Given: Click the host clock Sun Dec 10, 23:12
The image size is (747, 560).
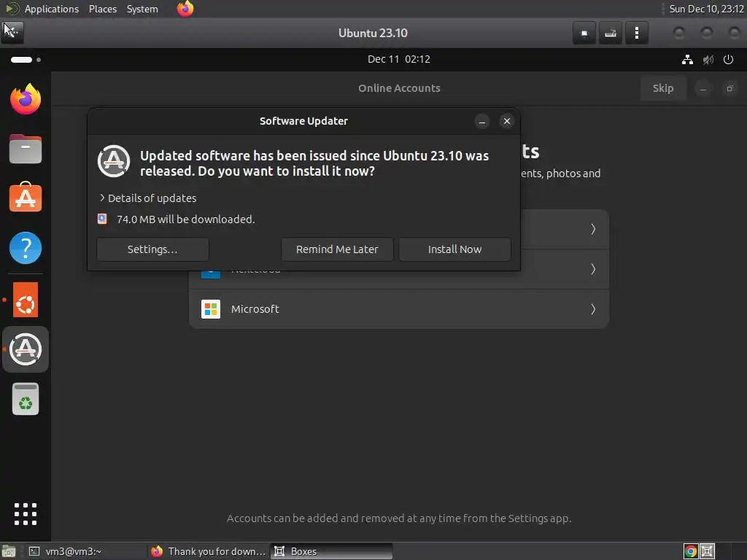Looking at the screenshot, I should point(706,9).
